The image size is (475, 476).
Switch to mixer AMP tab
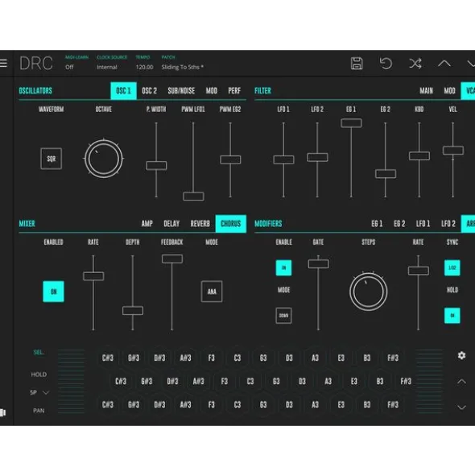click(147, 224)
